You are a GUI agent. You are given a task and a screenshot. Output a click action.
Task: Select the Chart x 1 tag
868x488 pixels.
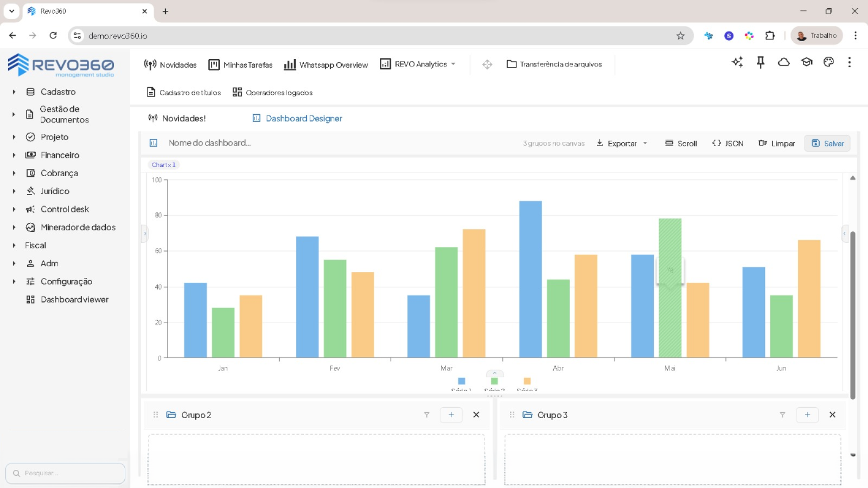[164, 165]
